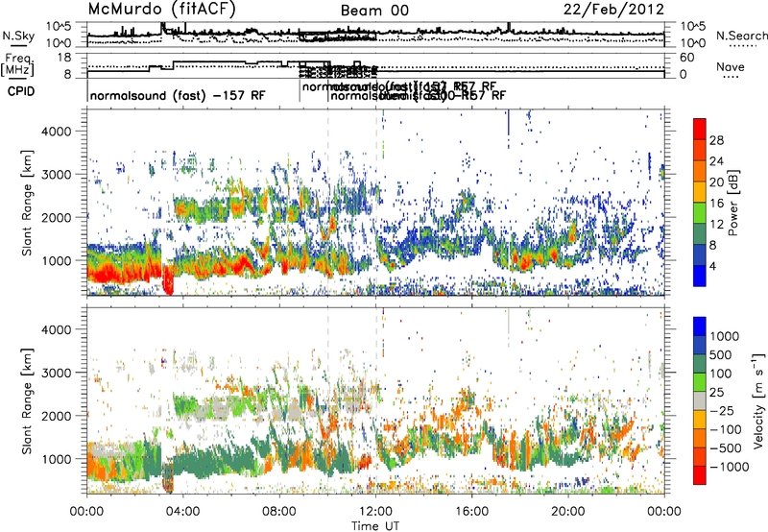Select the blue top segment of Velocity colorbar
This screenshot has width=768, height=532.
click(x=700, y=326)
